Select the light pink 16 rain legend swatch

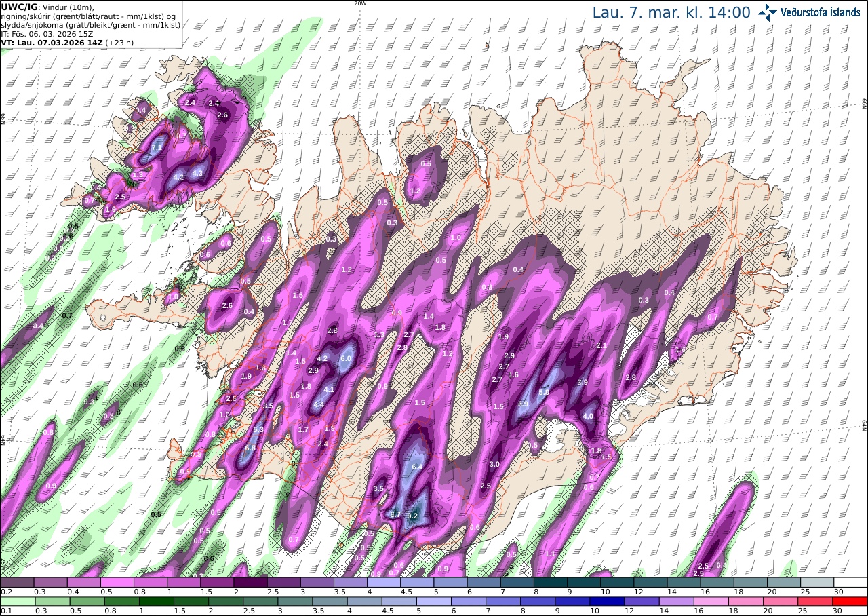[x=711, y=601]
